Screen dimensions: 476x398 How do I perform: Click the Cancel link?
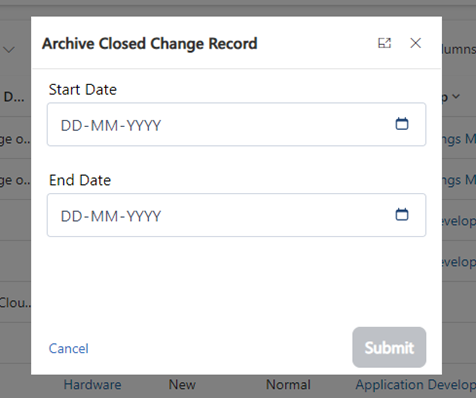[69, 349]
